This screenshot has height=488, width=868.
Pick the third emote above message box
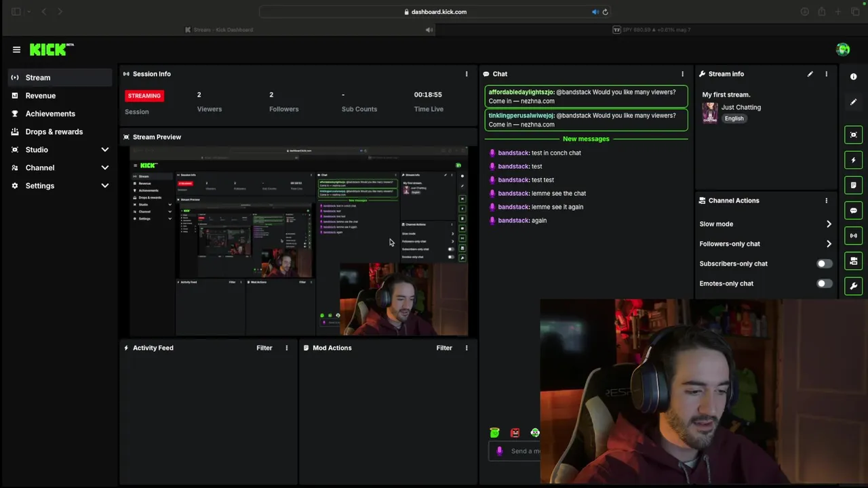tap(535, 432)
